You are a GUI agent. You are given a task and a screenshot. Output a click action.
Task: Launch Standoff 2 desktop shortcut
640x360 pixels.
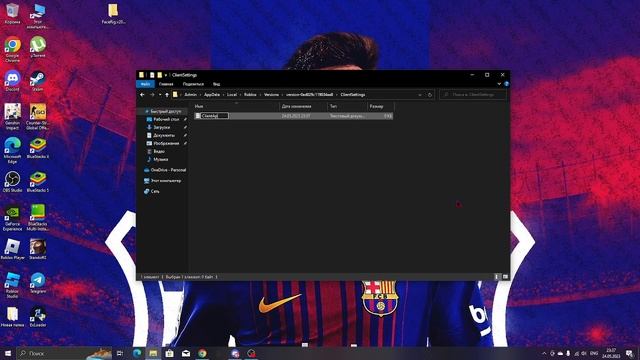(38, 249)
